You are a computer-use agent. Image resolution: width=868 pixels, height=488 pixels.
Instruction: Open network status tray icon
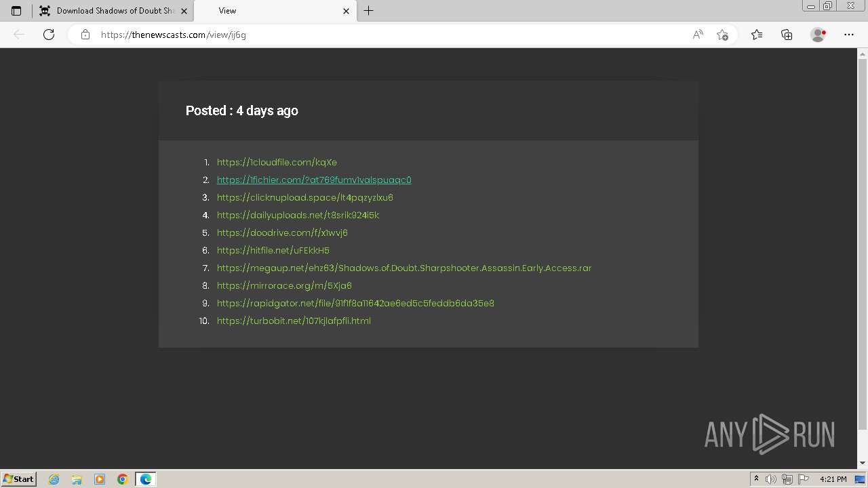coord(787,479)
